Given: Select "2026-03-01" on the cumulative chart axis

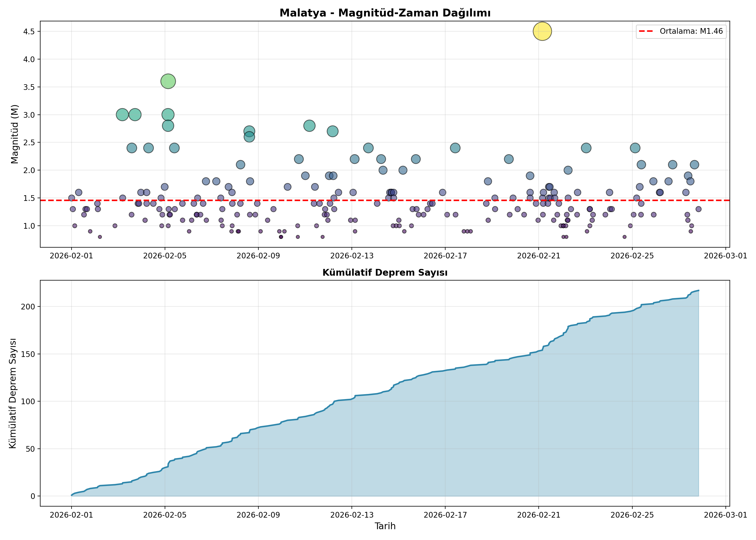Looking at the screenshot, I should tap(725, 515).
